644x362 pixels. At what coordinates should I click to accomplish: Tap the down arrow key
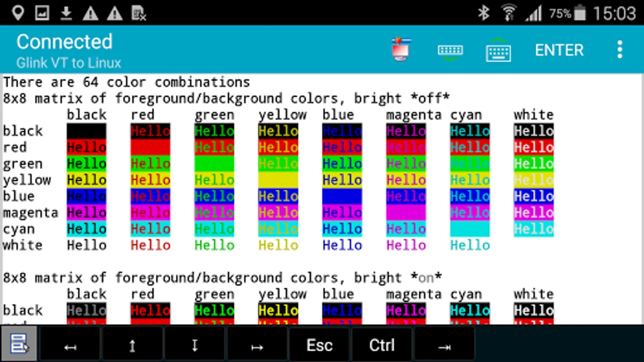(195, 345)
